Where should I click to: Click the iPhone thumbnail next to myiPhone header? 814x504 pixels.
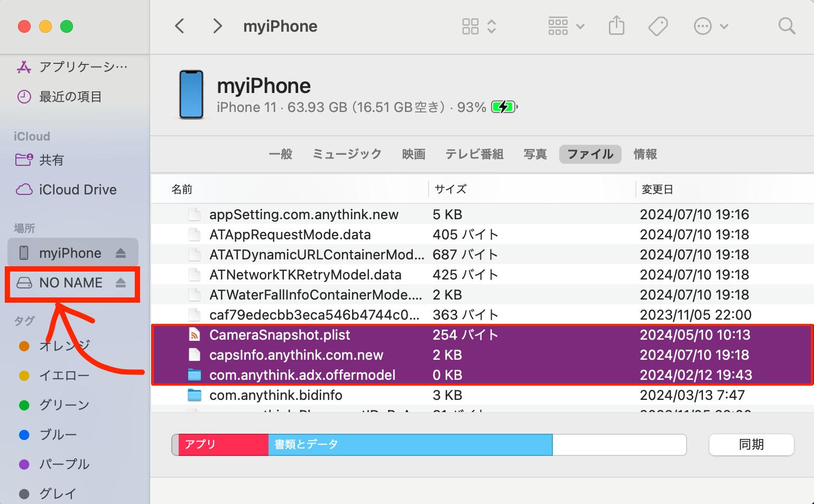click(191, 95)
